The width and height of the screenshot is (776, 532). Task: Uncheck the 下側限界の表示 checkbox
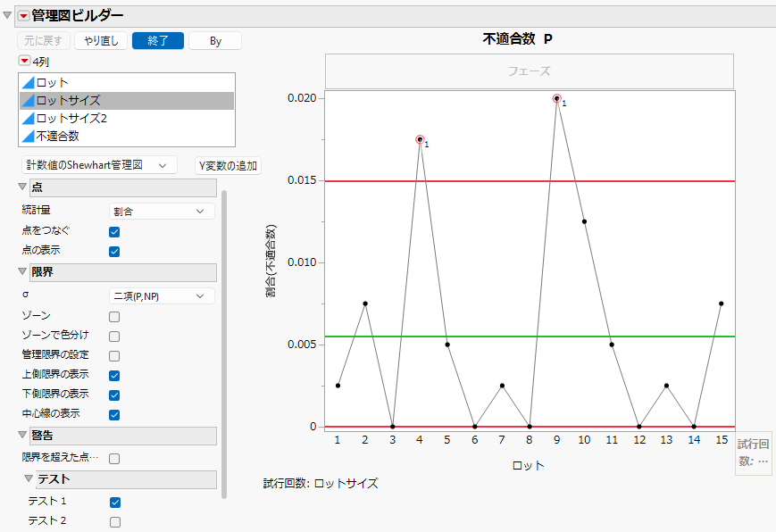pos(114,395)
